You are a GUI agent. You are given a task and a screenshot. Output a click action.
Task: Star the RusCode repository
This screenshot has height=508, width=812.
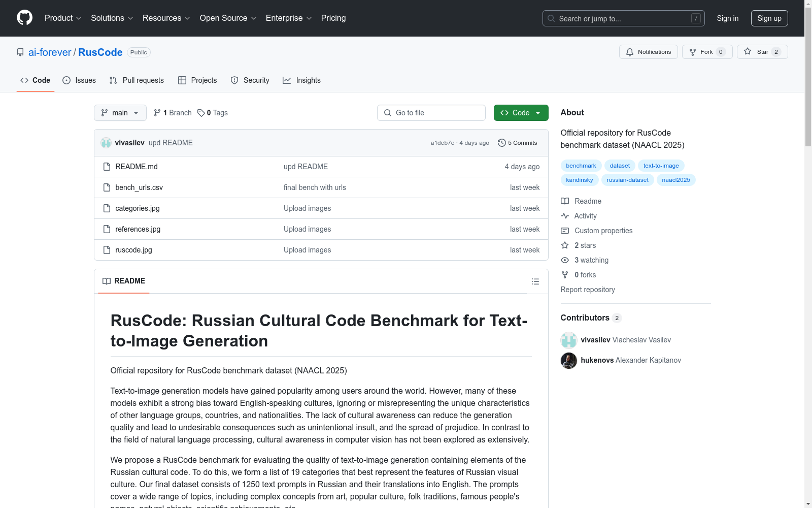(762, 52)
